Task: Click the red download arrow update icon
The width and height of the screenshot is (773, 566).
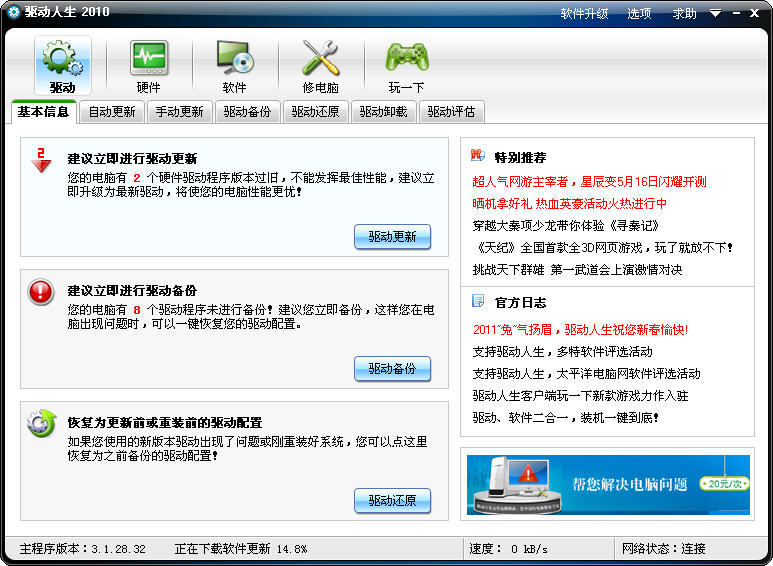Action: tap(41, 160)
